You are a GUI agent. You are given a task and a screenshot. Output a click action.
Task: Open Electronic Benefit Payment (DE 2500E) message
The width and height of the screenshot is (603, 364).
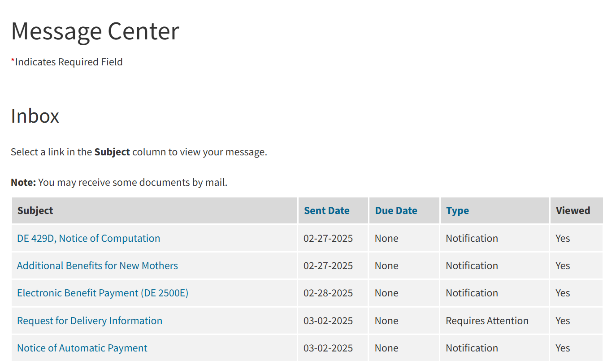103,293
